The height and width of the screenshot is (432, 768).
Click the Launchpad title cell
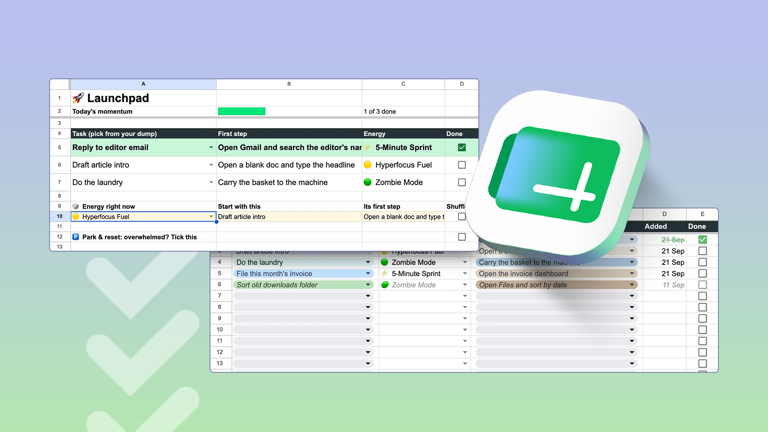pos(143,98)
